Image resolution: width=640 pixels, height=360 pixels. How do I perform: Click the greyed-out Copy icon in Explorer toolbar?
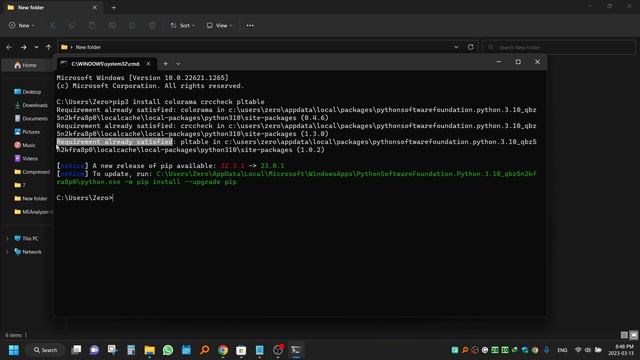(x=72, y=26)
